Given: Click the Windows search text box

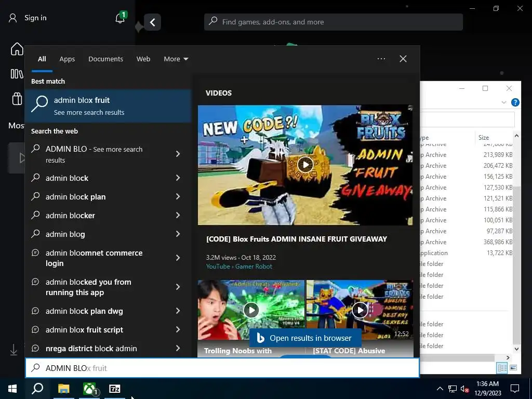Looking at the screenshot, I should point(222,368).
